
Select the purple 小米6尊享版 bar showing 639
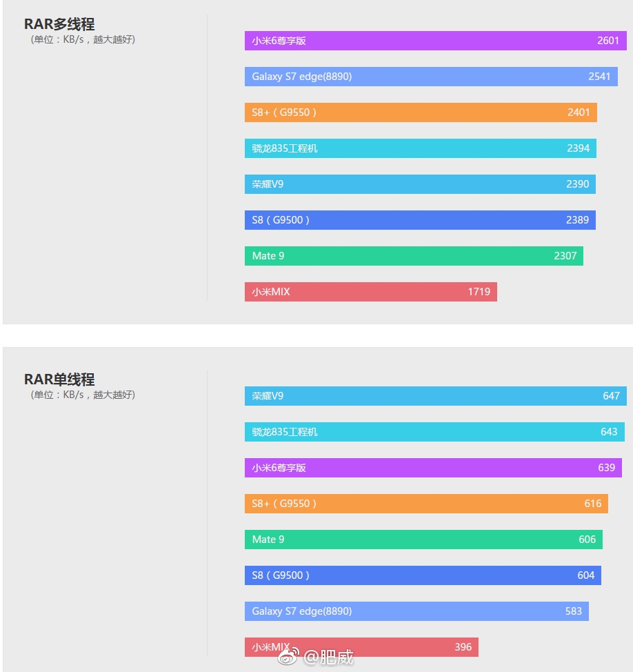point(433,468)
